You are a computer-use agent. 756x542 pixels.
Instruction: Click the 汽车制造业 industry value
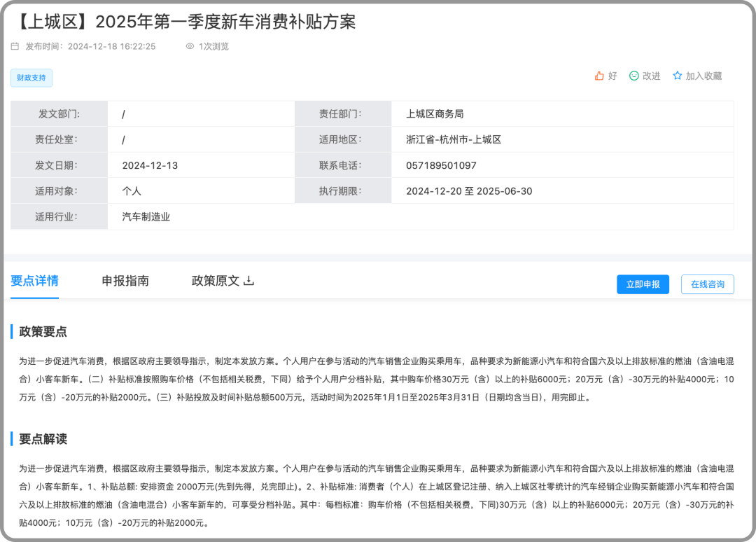(146, 216)
